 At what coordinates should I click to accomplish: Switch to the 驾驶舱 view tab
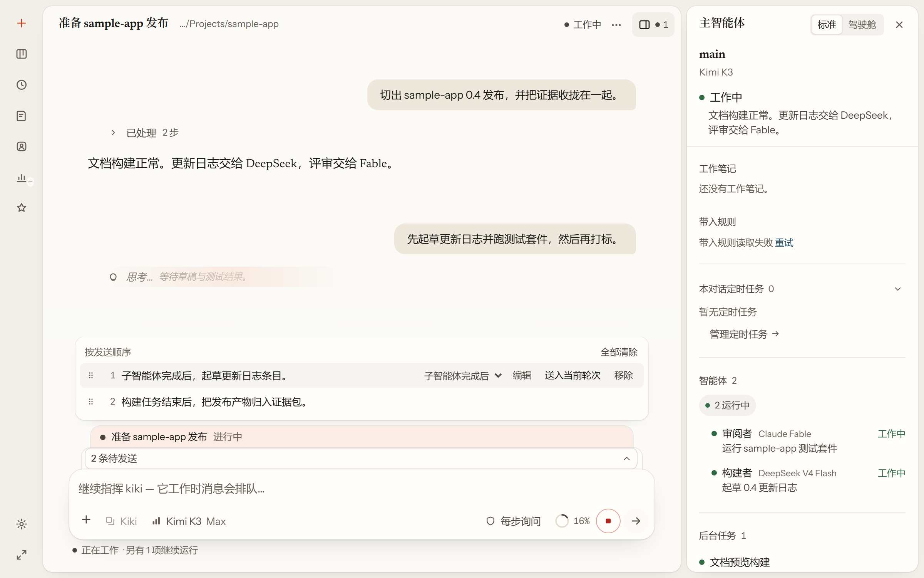tap(862, 25)
